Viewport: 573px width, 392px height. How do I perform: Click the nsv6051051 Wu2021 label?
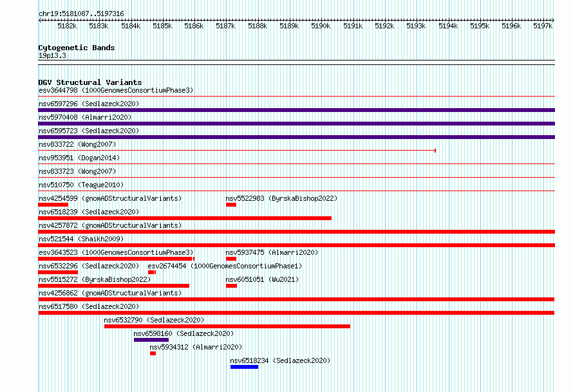click(262, 279)
